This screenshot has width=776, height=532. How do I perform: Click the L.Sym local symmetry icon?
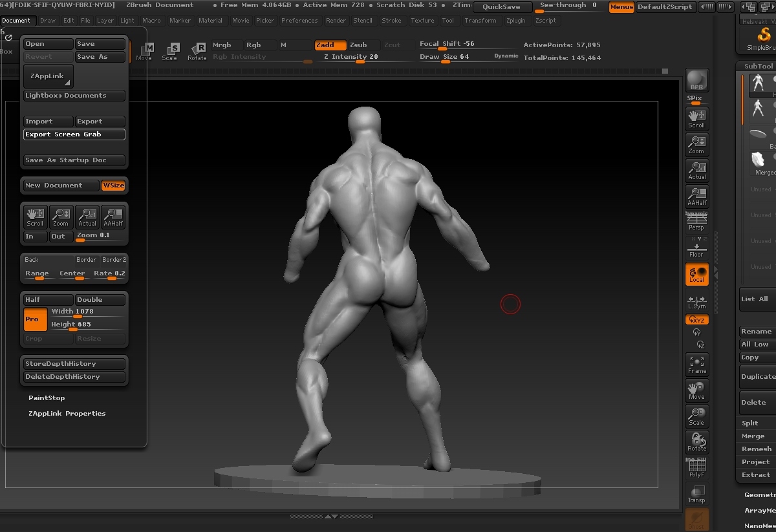[x=696, y=302]
